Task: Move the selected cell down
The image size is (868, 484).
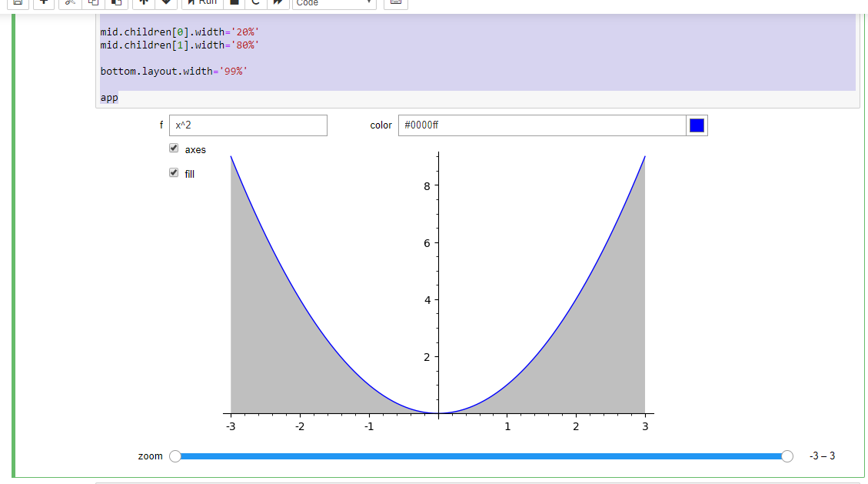Action: tap(166, 2)
